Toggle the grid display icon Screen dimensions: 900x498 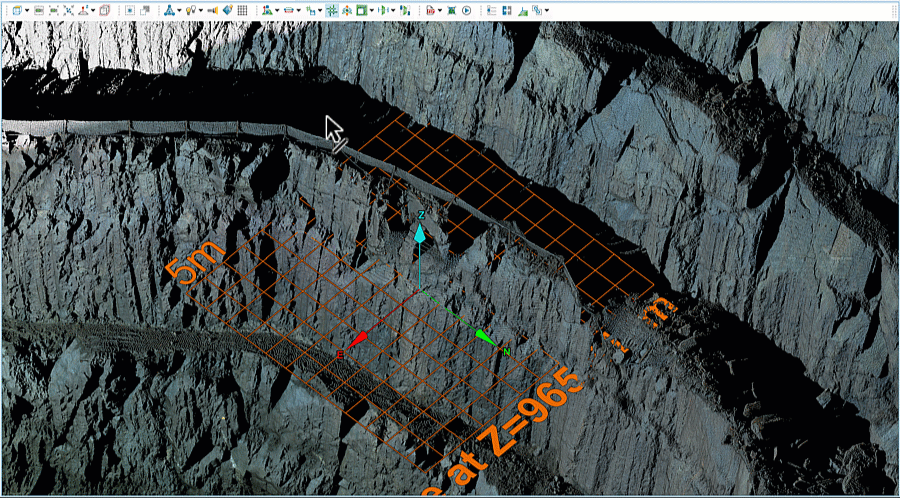[242, 10]
